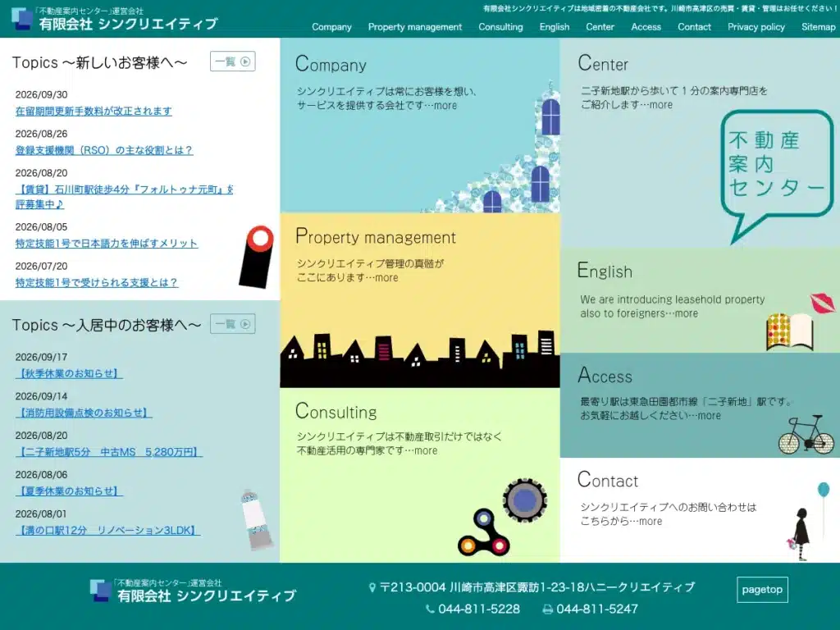Click the footer phone number 044-811-5228
This screenshot has width=840, height=630.
point(479,609)
